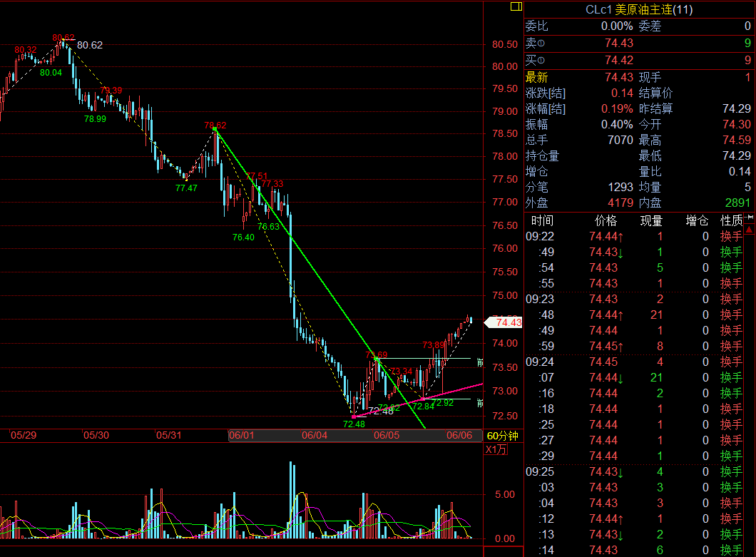Viewport: 756px width, 557px height.
Task: Click the red up arrow in the tick list
Action: click(750, 230)
